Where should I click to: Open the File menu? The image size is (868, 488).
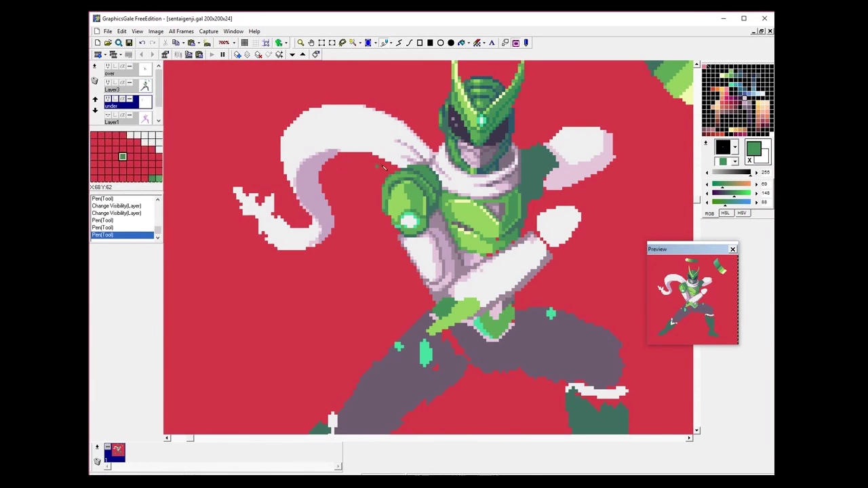(x=108, y=31)
